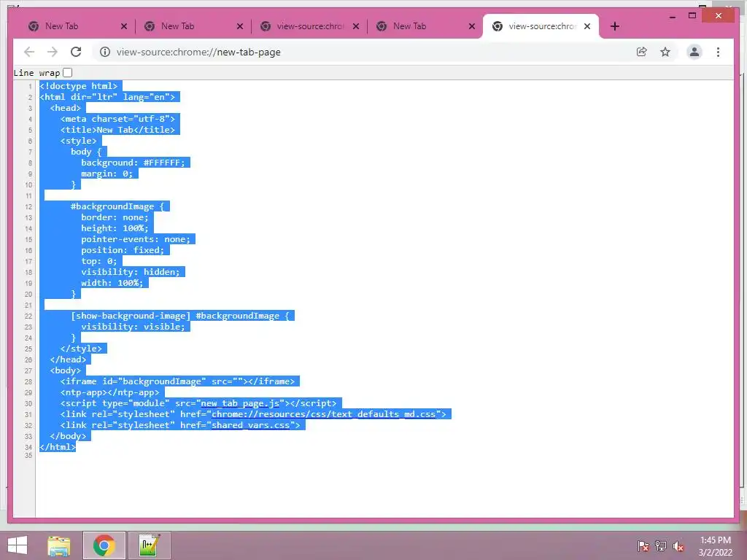Screen dimensions: 747x560
Task: Minimize the Chrome window
Action: (672, 16)
